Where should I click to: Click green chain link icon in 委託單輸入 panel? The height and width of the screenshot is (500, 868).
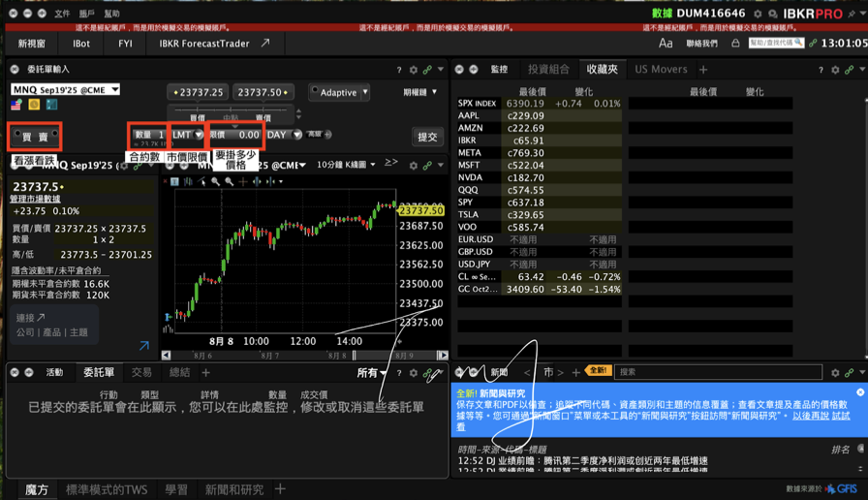(x=427, y=70)
